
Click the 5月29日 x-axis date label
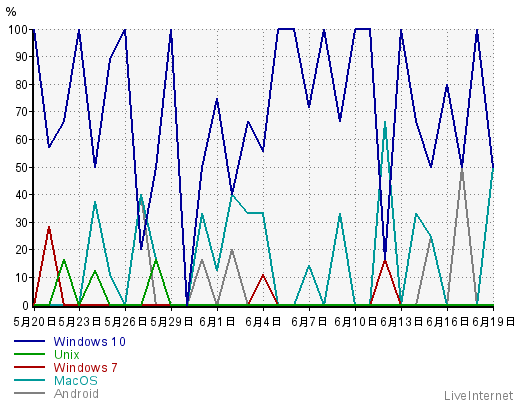coord(171,322)
